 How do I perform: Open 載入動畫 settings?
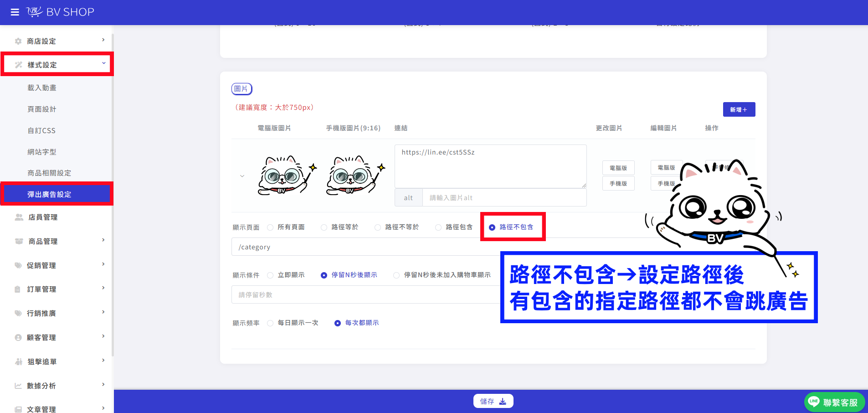click(x=42, y=88)
